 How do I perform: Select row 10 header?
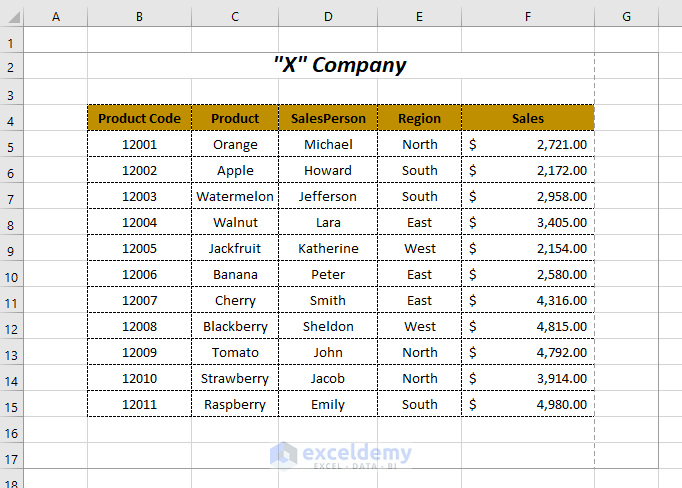[x=11, y=275]
